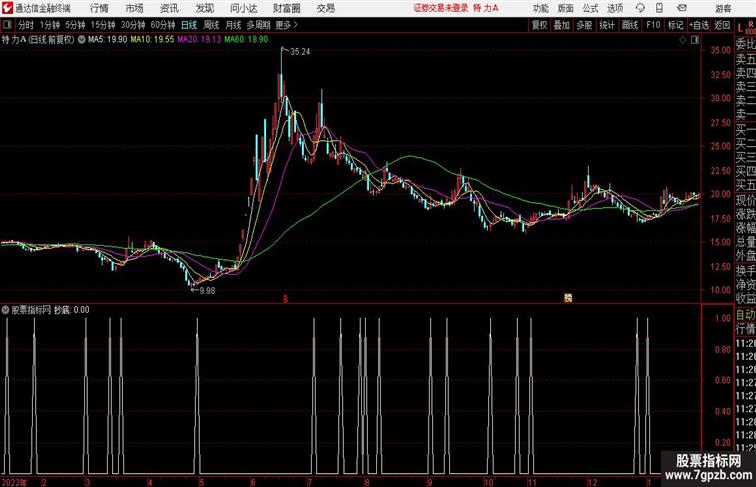
Task: Click the MA10: 19.55 indicator value
Action: (x=152, y=40)
